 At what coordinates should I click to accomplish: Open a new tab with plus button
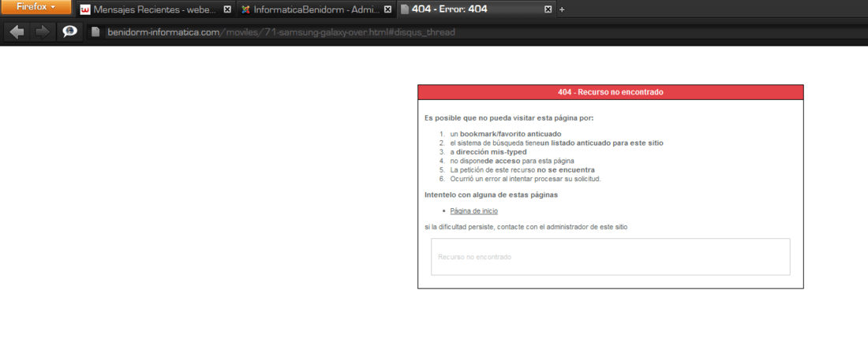point(562,9)
